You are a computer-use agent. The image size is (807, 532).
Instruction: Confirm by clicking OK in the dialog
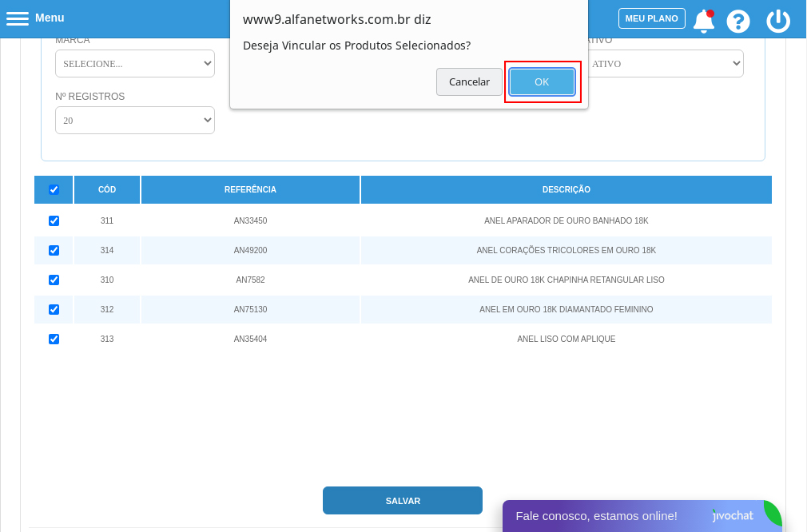click(x=542, y=81)
